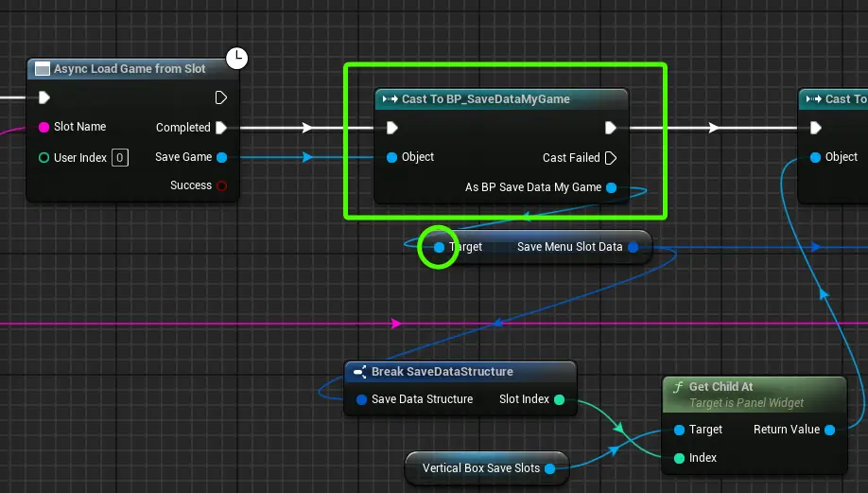Screen dimensions: 868x493
Task: Click the Index input pin on Get Child At
Action: 679,458
